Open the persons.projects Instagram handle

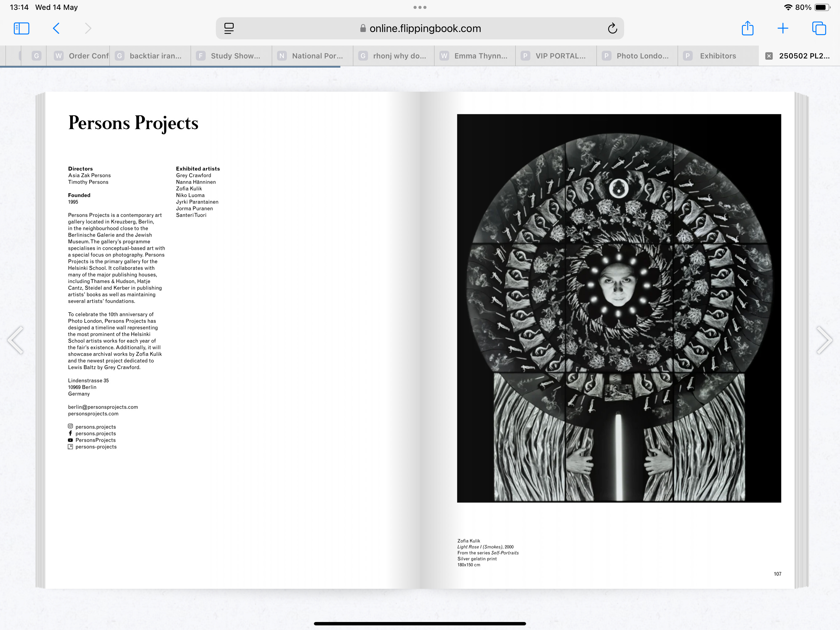click(96, 427)
